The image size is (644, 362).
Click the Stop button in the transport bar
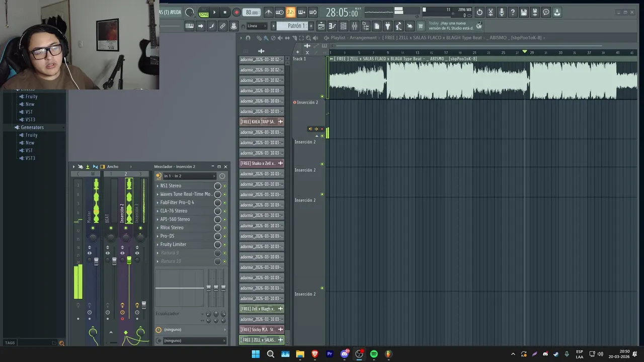click(225, 12)
